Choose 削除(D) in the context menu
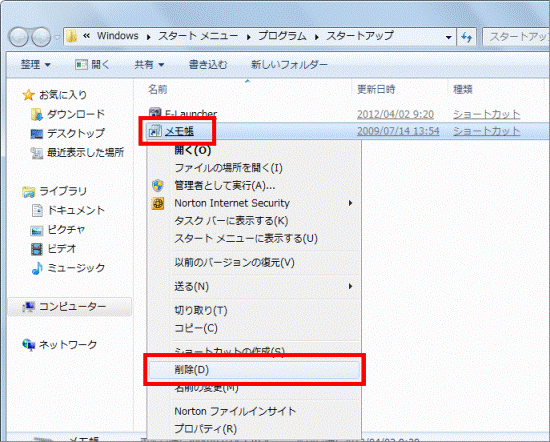The height and width of the screenshot is (442, 550). coord(254,370)
